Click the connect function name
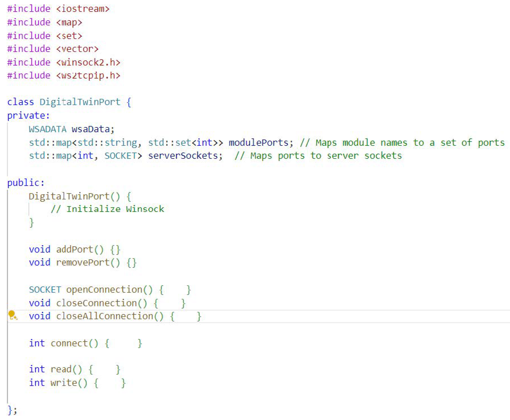 [69, 343]
